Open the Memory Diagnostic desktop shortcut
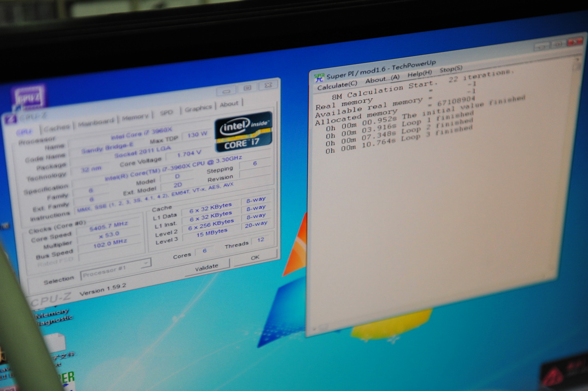 pos(54,316)
